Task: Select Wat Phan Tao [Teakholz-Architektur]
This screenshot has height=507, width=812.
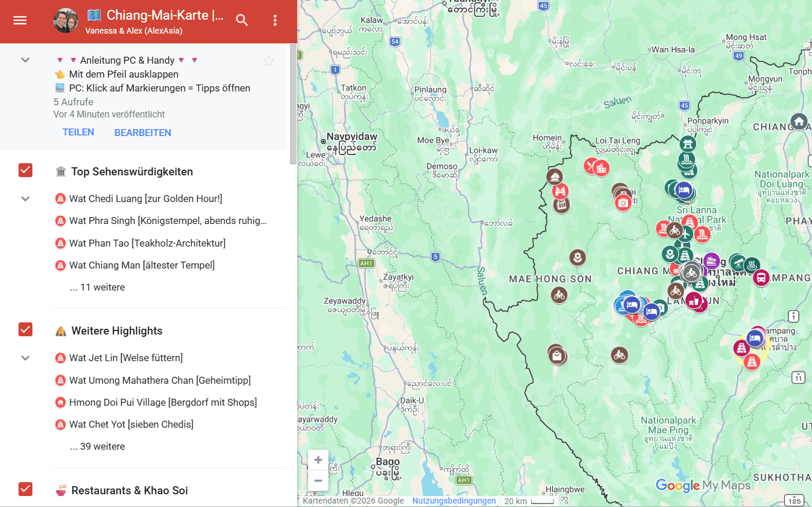Action: 147,243
